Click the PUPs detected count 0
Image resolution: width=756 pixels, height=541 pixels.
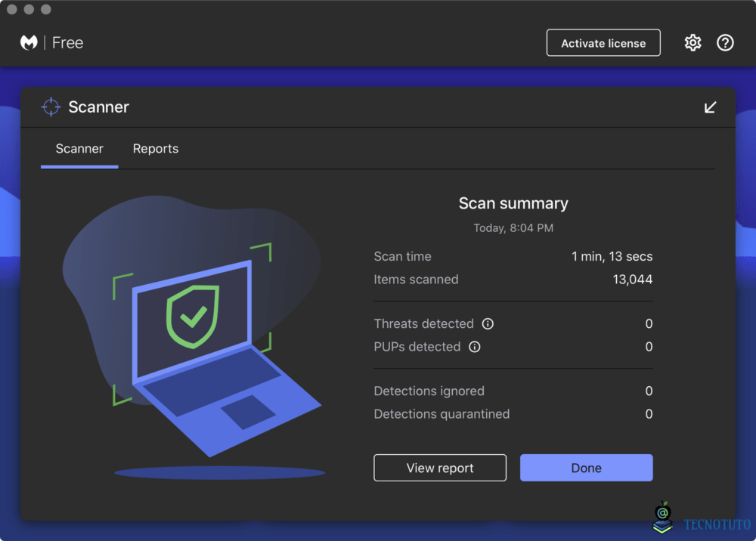pos(649,347)
